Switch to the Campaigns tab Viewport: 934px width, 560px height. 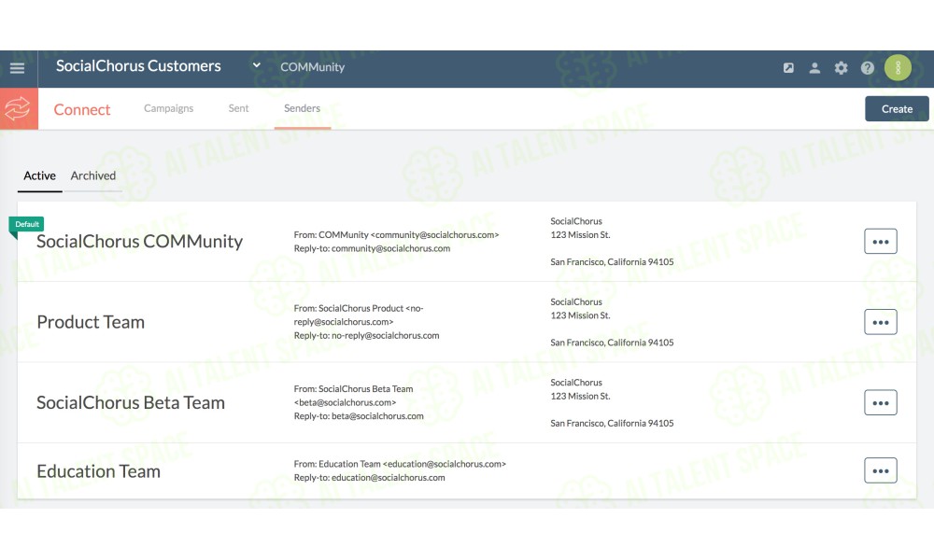(x=168, y=108)
